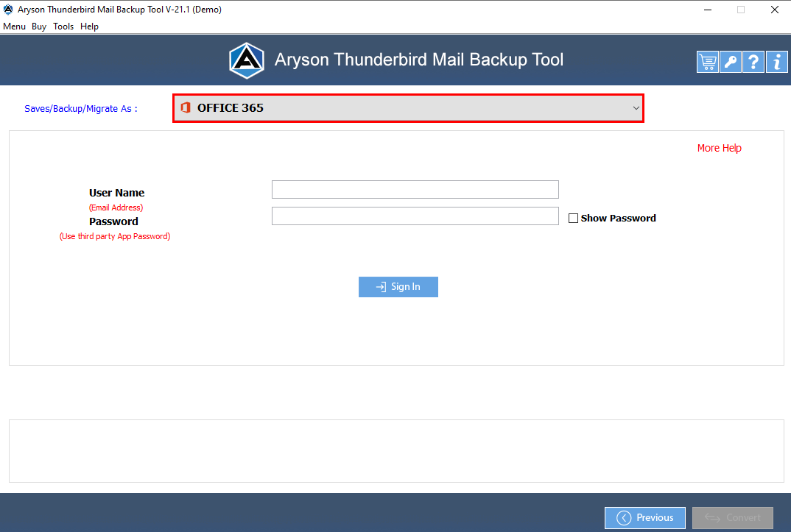Click the Convert button

733,517
